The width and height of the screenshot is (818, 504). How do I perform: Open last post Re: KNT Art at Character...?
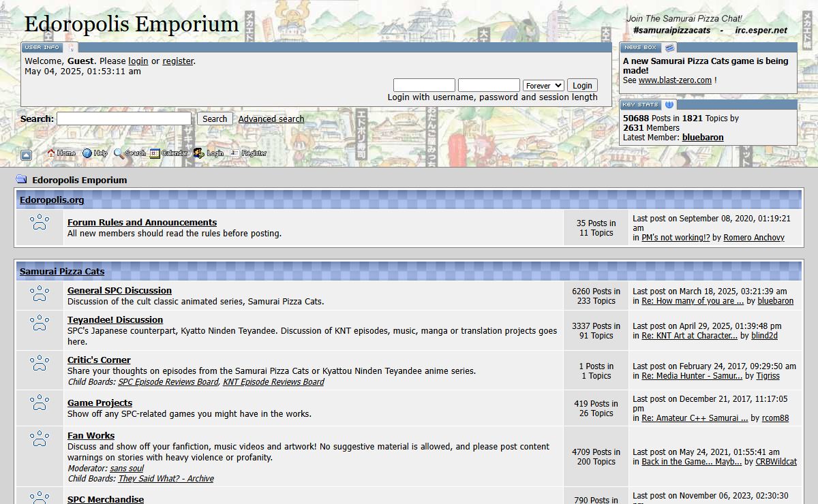689,336
